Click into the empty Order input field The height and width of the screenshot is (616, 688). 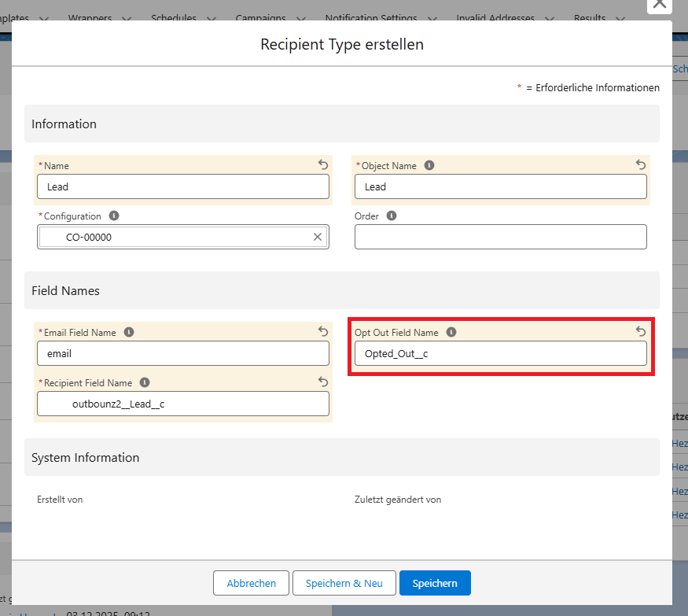(500, 237)
